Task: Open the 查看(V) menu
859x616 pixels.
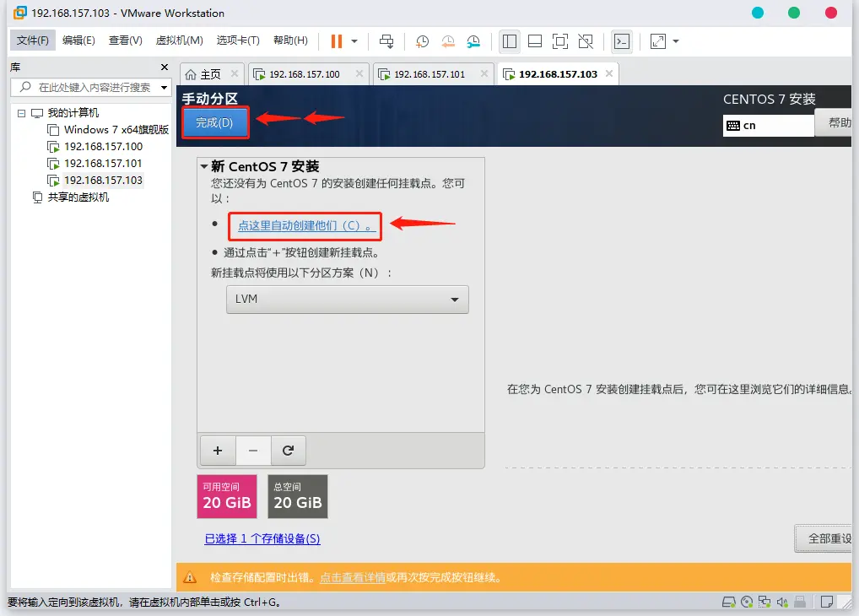Action: click(126, 40)
